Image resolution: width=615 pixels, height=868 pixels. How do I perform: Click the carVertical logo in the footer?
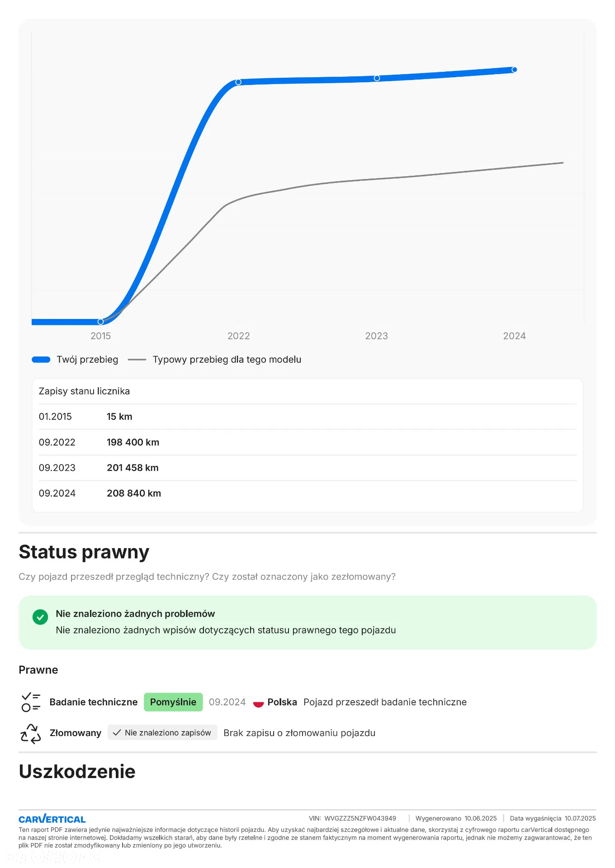click(x=52, y=819)
